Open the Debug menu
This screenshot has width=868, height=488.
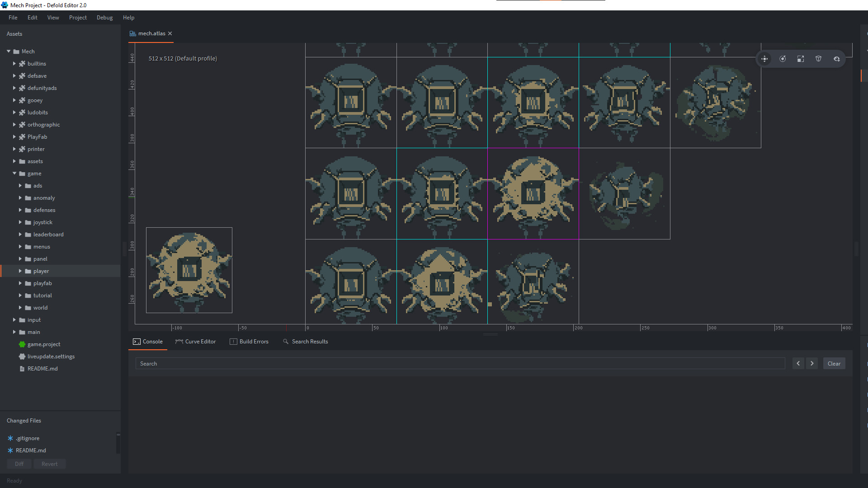104,18
